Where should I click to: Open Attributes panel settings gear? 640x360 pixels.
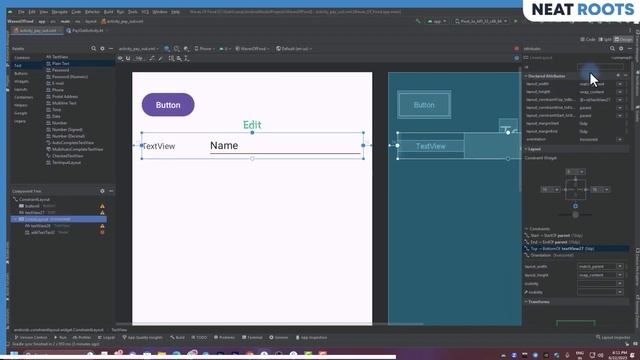point(621,49)
